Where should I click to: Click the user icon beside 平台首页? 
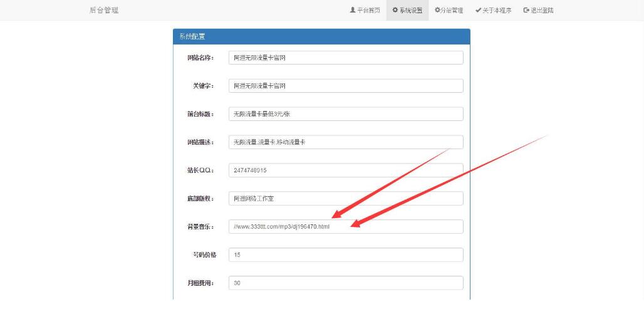coord(353,10)
